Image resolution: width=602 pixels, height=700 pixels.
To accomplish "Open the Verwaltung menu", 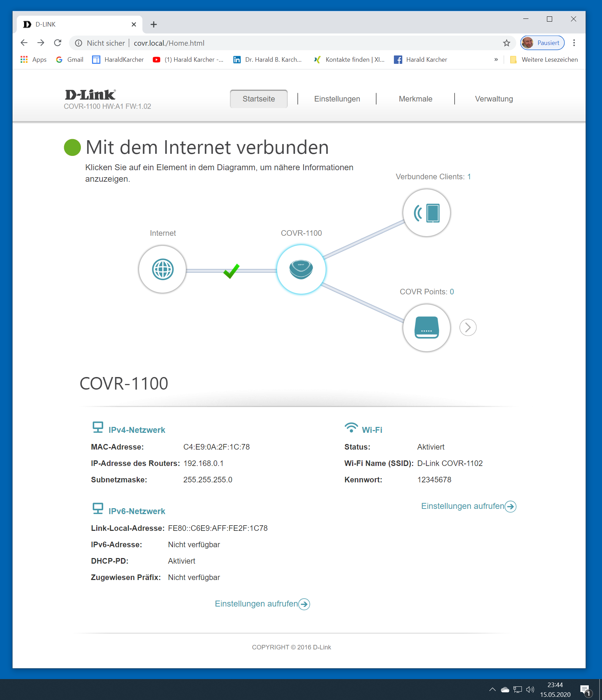I will tap(494, 99).
